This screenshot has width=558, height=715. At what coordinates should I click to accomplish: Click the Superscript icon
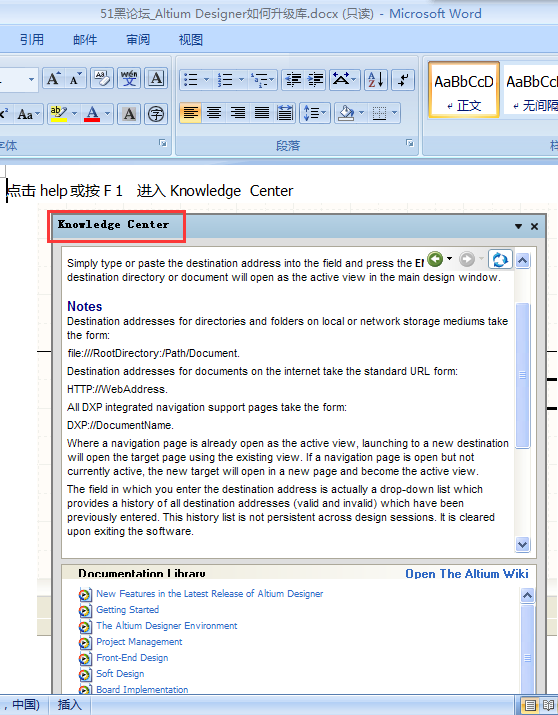[x=6, y=114]
